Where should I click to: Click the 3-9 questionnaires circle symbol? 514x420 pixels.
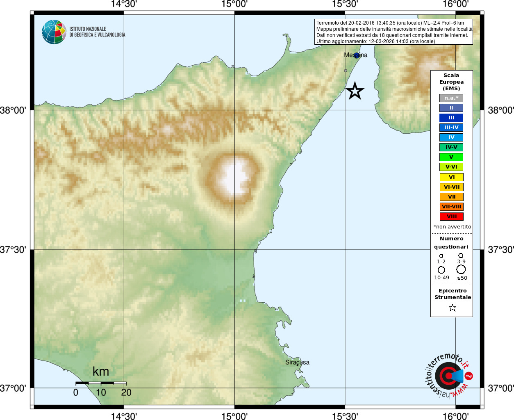tap(461, 255)
